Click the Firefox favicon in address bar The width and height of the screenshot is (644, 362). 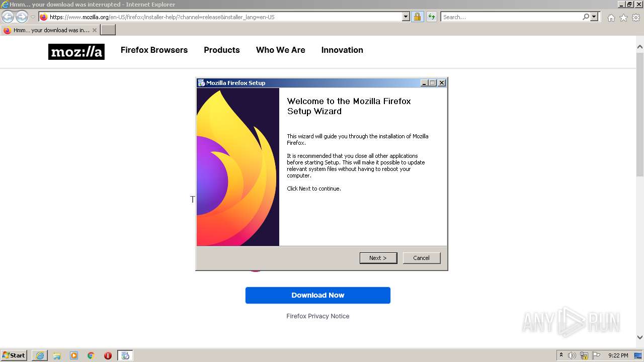coord(44,17)
